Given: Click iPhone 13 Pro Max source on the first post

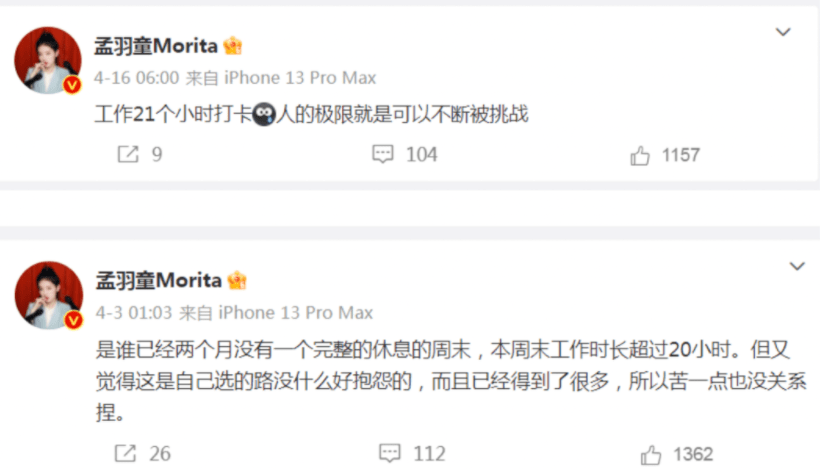Looking at the screenshot, I should tap(300, 78).
